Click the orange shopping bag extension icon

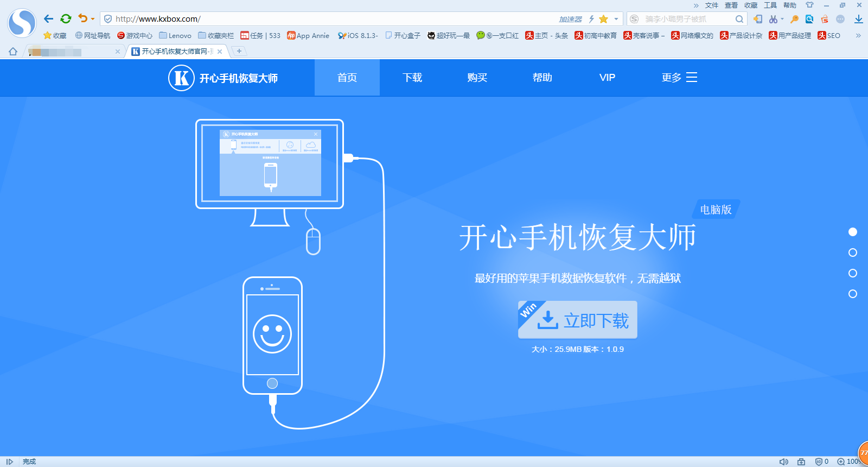pos(825,19)
